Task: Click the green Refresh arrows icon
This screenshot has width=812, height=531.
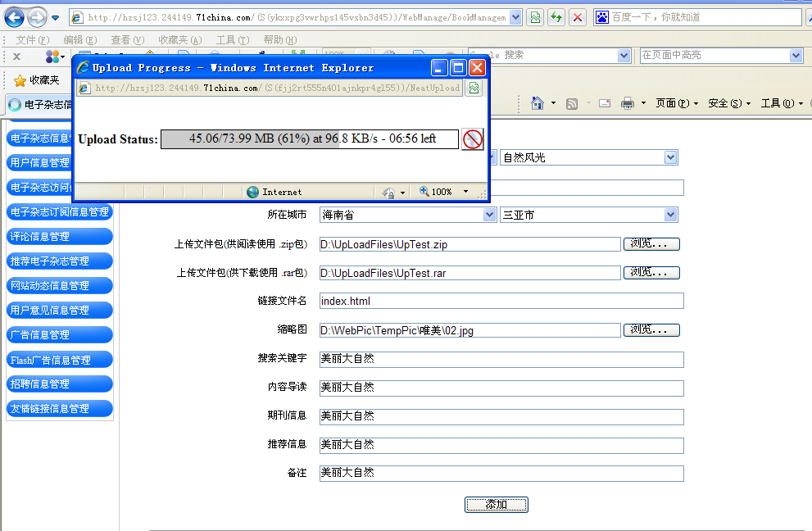Action: 556,17
